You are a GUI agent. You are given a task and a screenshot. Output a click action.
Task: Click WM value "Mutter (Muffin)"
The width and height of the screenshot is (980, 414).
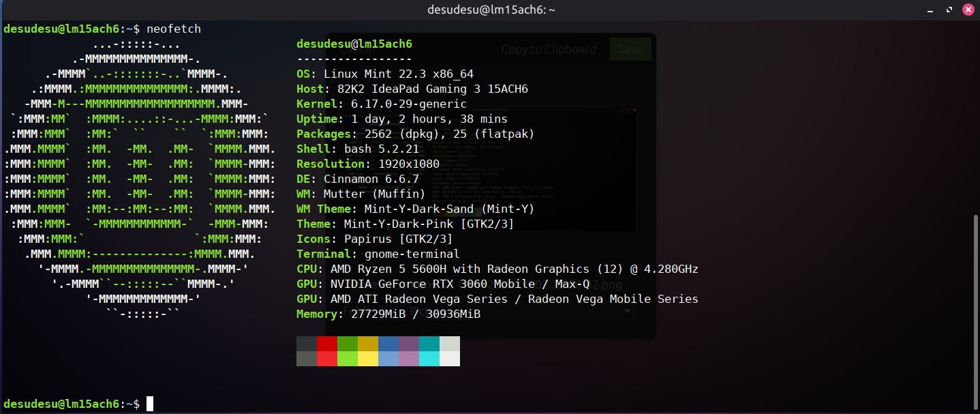pos(375,194)
